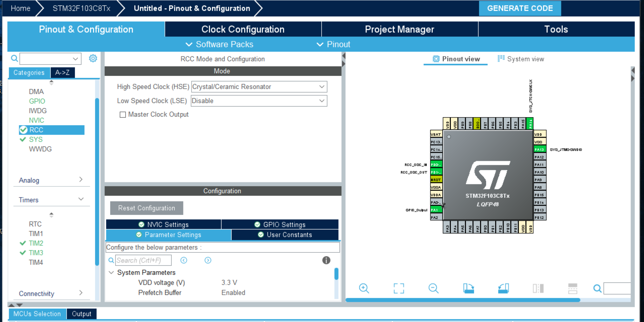Image resolution: width=644 pixels, height=322 pixels.
Task: Select the PB12 pin on chip
Action: click(540, 218)
